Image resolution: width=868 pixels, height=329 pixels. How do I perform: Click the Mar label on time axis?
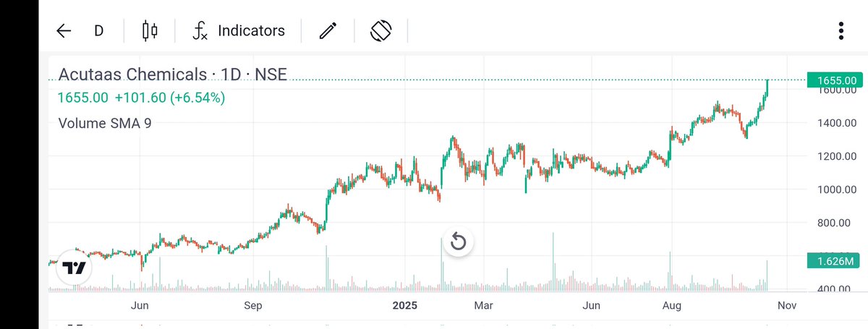click(483, 306)
